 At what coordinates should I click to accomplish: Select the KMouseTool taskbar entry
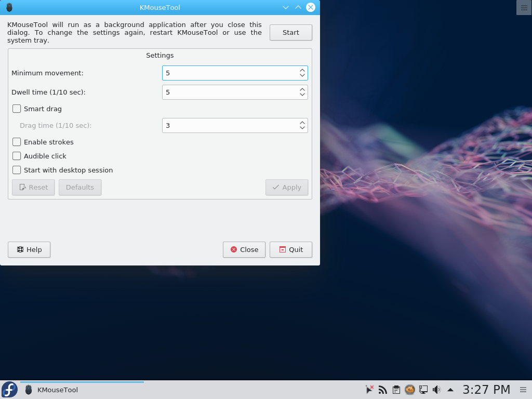(x=82, y=390)
